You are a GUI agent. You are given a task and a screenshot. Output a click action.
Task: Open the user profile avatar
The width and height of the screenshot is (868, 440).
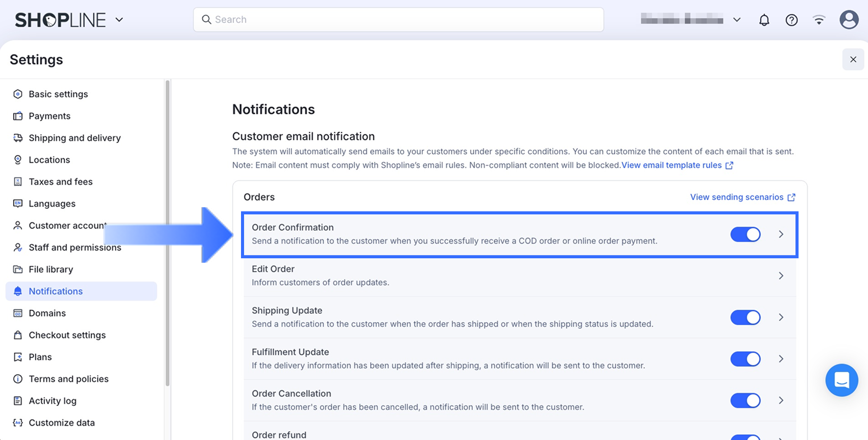click(x=849, y=20)
